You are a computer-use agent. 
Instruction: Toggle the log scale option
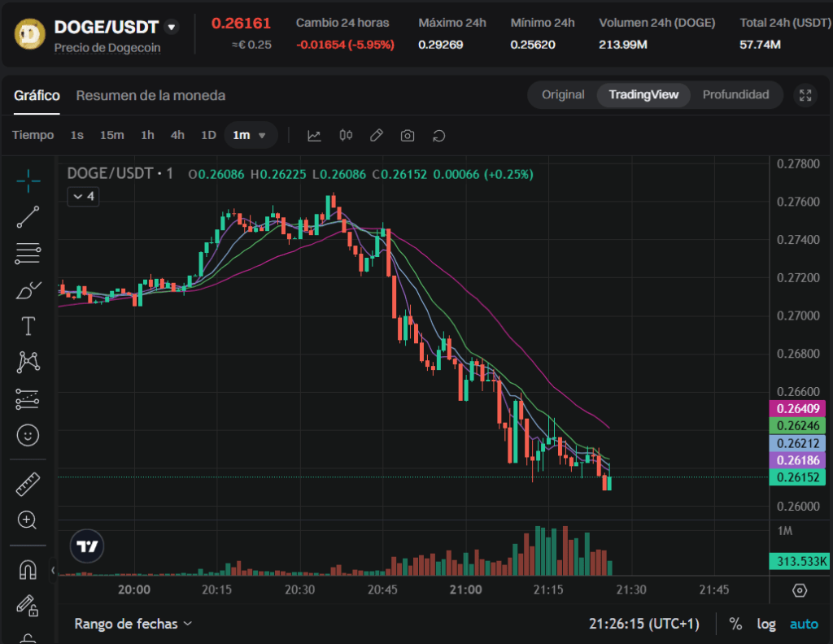pyautogui.click(x=766, y=624)
